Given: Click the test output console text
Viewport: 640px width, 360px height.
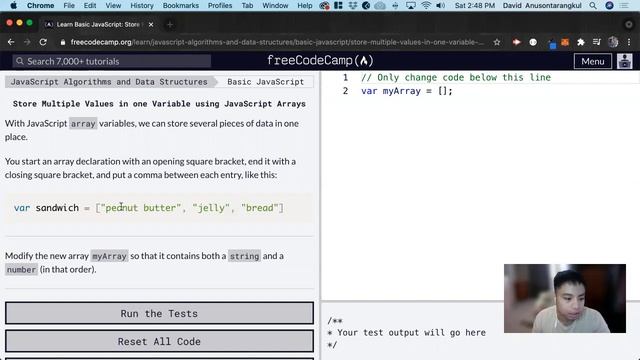Looking at the screenshot, I should click(407, 333).
